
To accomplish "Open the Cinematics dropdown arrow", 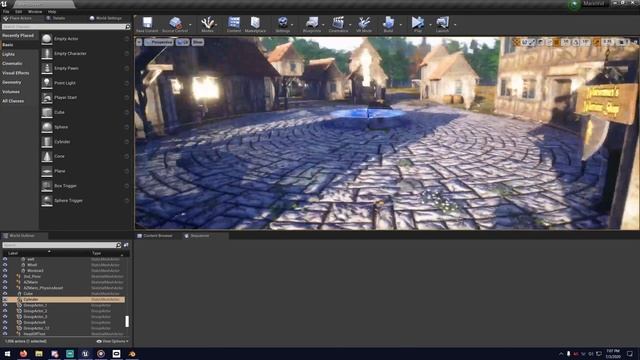I will [350, 24].
